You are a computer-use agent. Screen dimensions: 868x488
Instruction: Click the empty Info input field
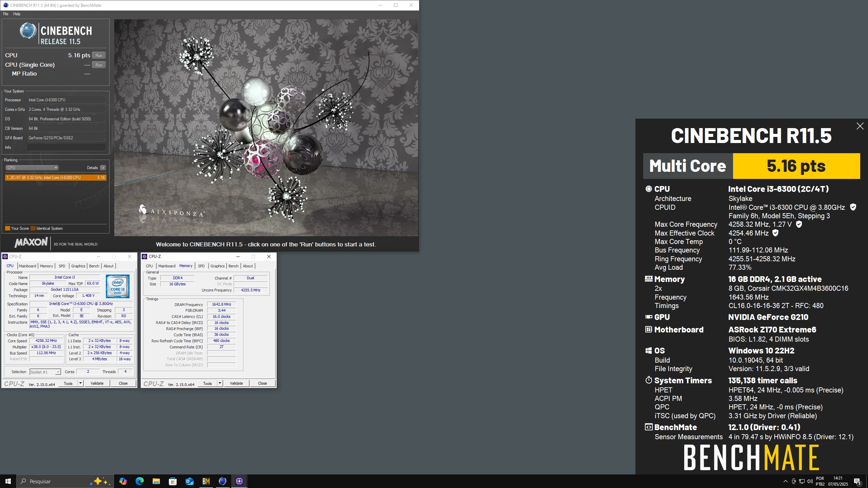coord(66,147)
